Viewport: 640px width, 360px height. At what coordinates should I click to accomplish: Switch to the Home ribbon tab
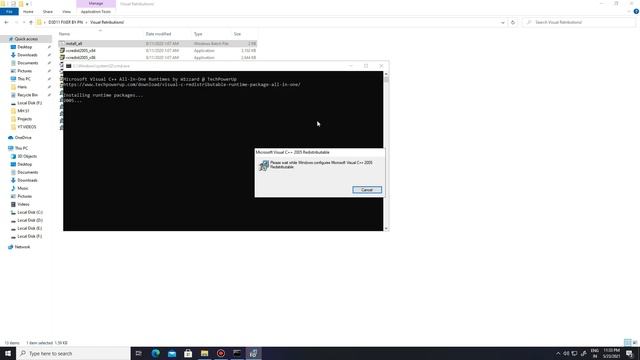pos(28,11)
